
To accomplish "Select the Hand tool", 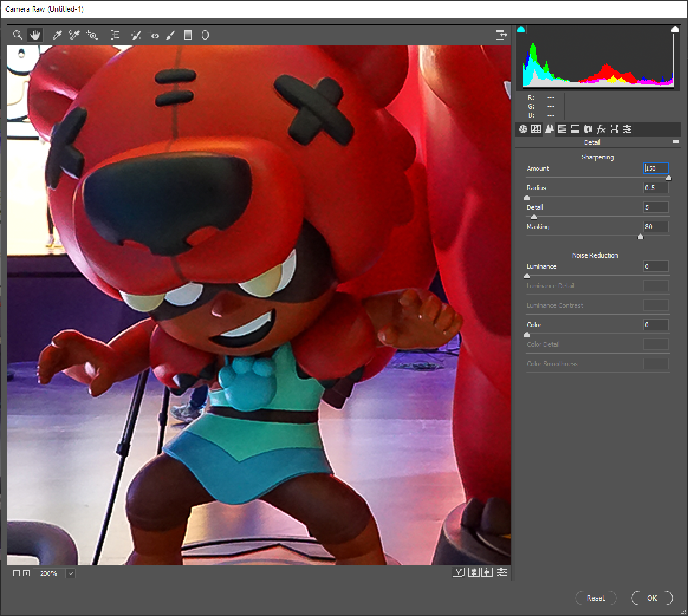I will [35, 35].
